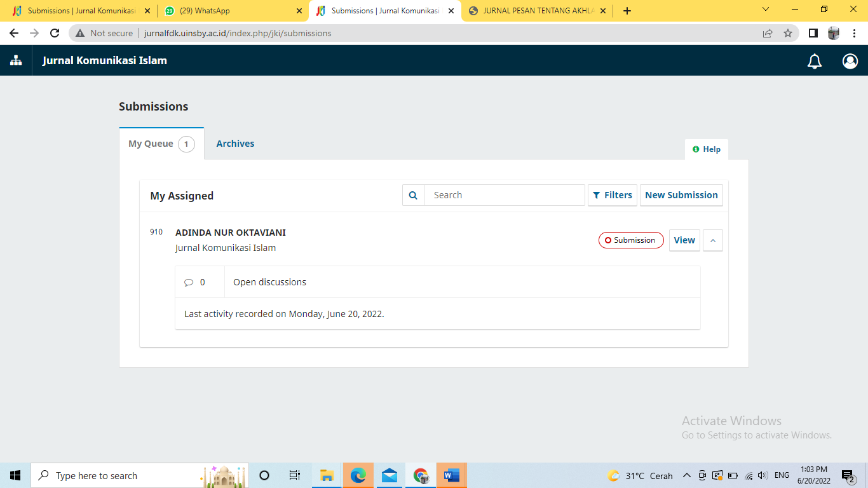This screenshot has height=488, width=868.
Task: Switch to the Archives tab
Action: click(235, 144)
